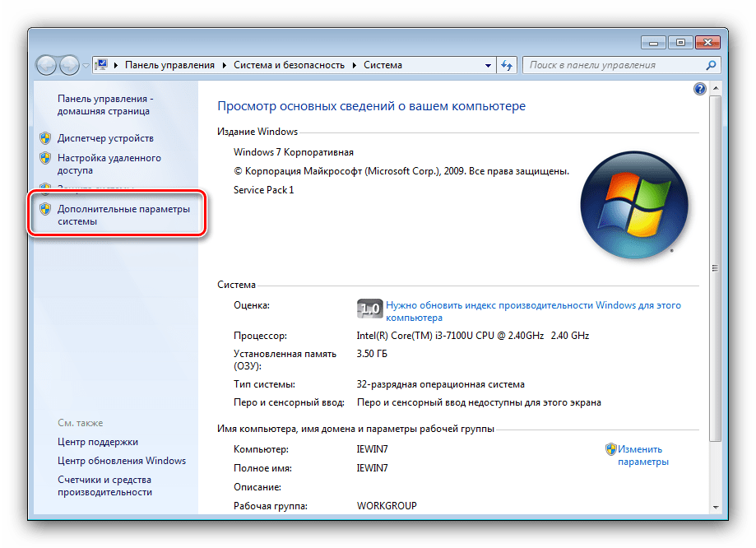This screenshot has height=548, width=756.
Task: Open address bar history dropdown
Action: click(x=488, y=65)
